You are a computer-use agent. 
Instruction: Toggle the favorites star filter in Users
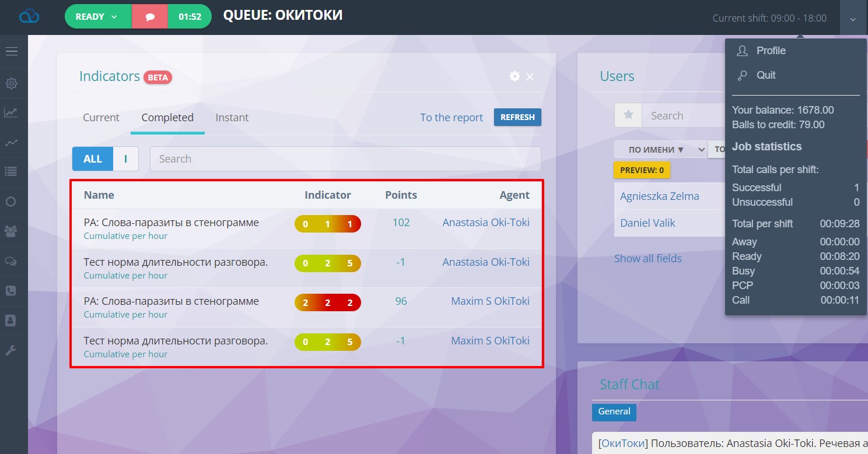pyautogui.click(x=628, y=115)
